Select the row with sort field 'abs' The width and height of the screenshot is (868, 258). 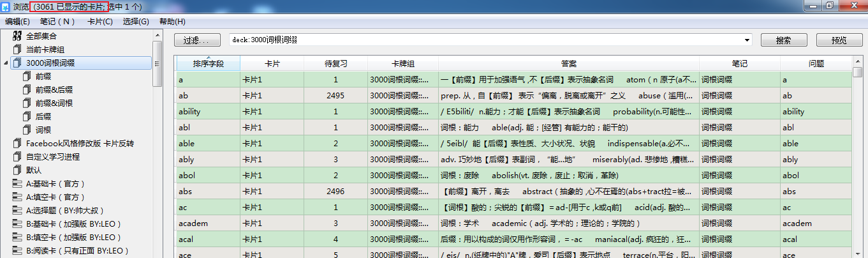[x=514, y=191]
